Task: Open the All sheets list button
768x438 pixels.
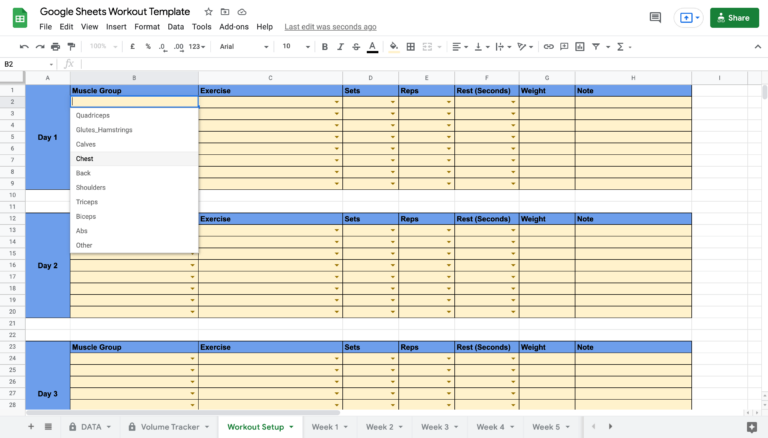Action: [x=48, y=427]
